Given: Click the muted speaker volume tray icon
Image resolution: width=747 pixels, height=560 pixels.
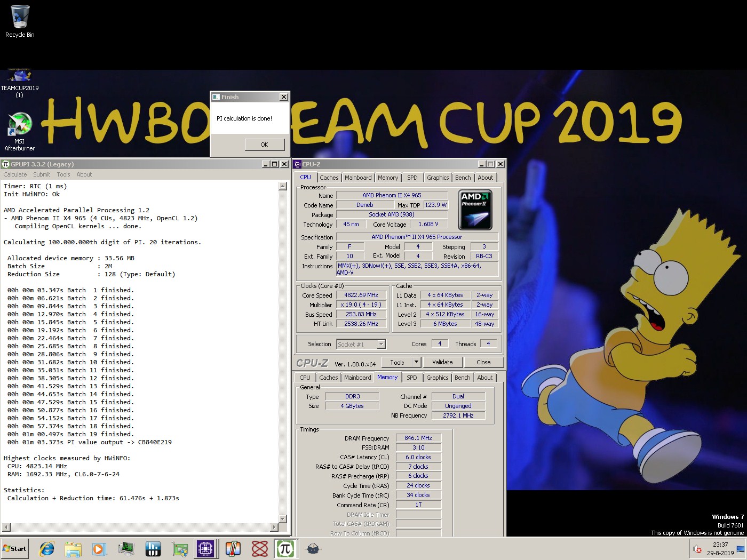Looking at the screenshot, I should tap(697, 549).
